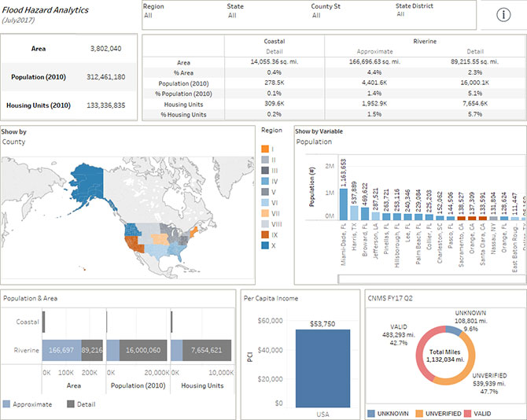This screenshot has height=420, width=527.
Task: Click the information icon in top right
Action: (x=503, y=16)
